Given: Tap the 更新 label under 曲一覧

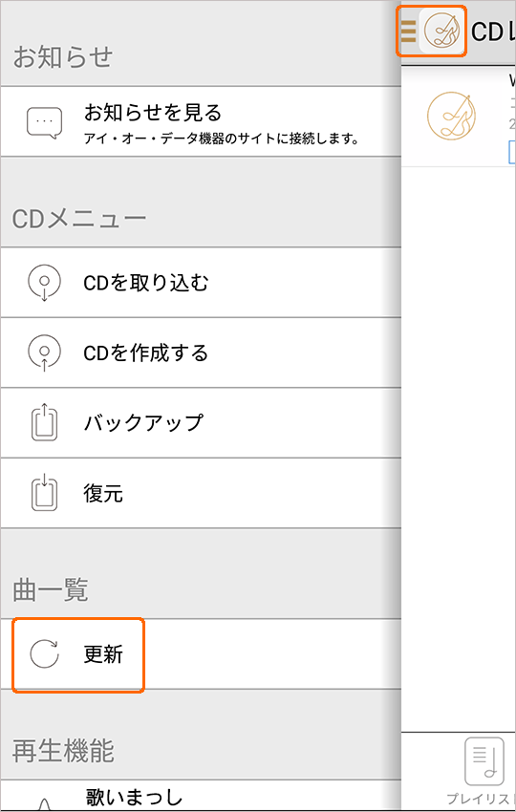Looking at the screenshot, I should coord(103,655).
